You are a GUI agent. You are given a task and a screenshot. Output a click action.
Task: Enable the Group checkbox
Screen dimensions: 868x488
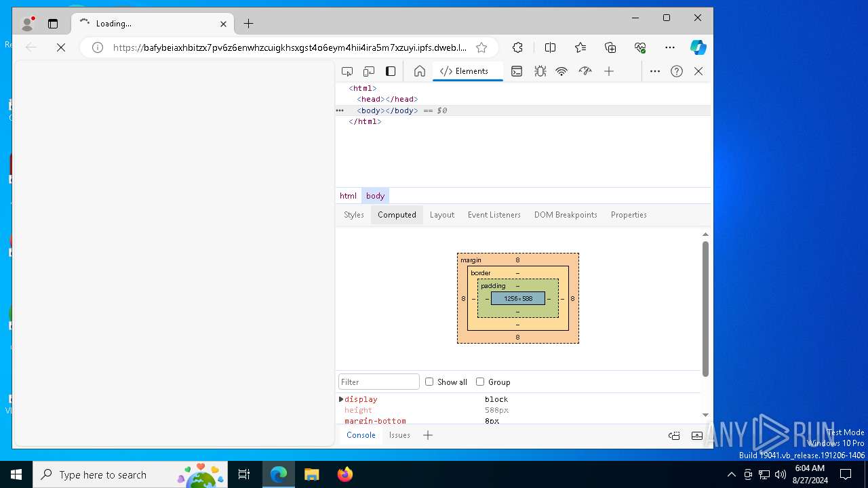[x=480, y=382]
